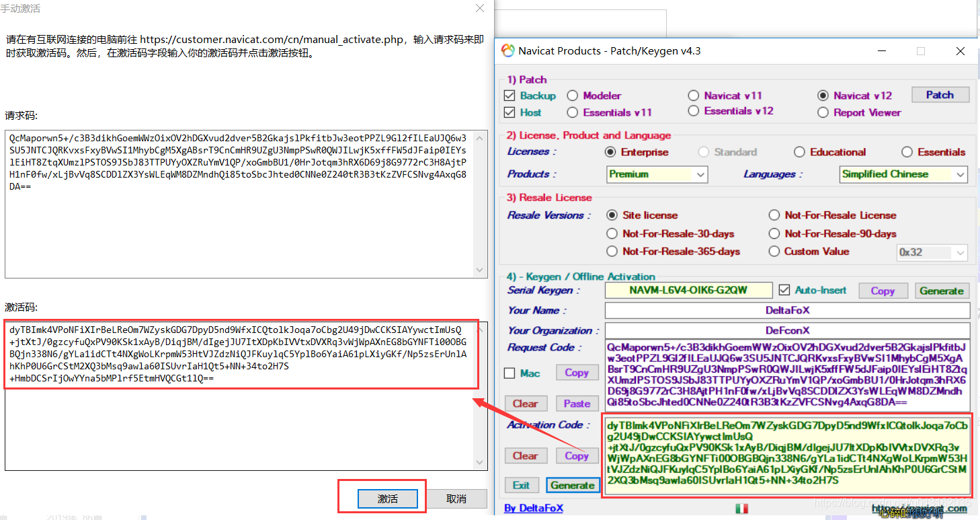Click the up arrow of the 请求码 box scrollbar
The width and height of the screenshot is (980, 520).
point(480,138)
